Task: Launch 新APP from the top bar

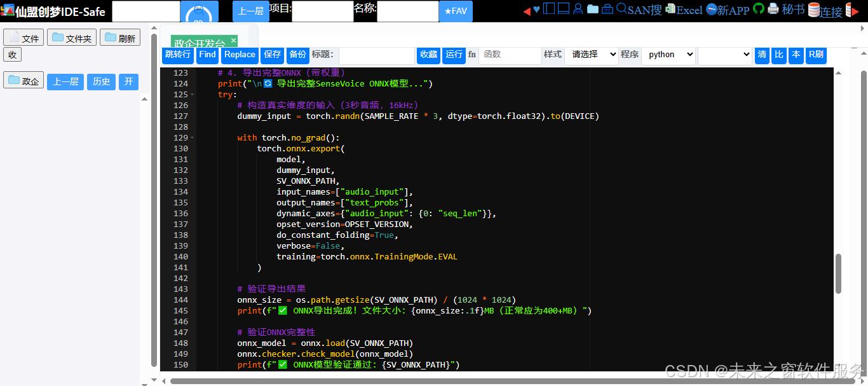Action: tap(728, 10)
